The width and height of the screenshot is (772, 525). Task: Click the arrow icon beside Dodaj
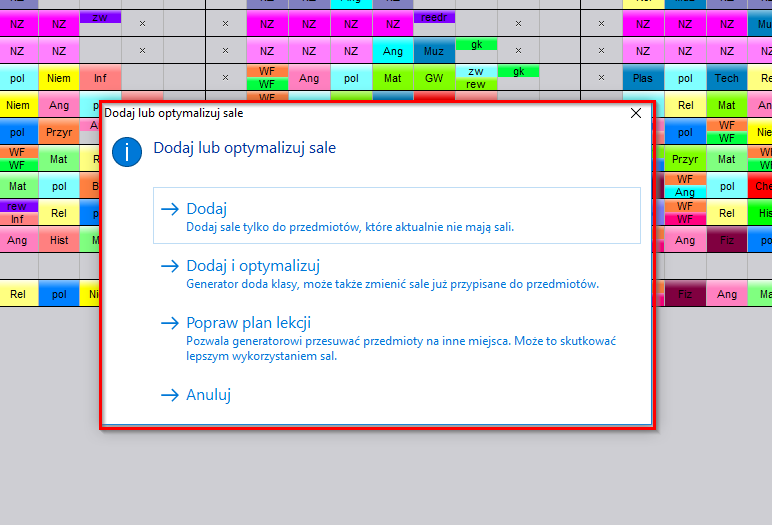coord(169,209)
